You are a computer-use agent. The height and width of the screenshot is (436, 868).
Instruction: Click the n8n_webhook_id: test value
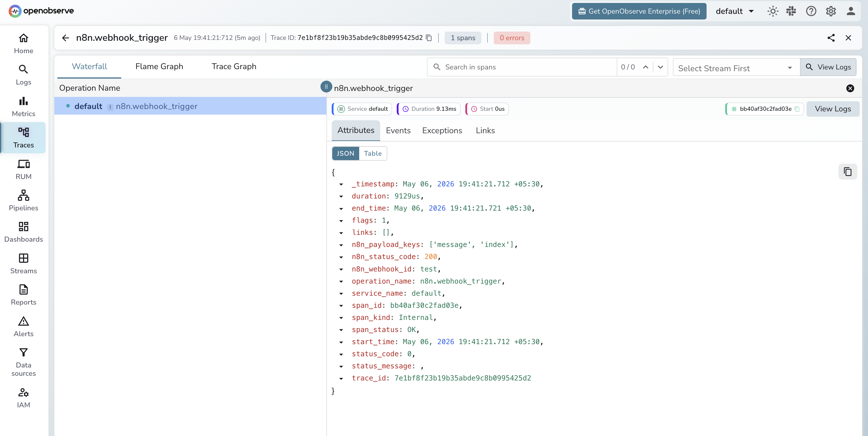[x=429, y=269]
